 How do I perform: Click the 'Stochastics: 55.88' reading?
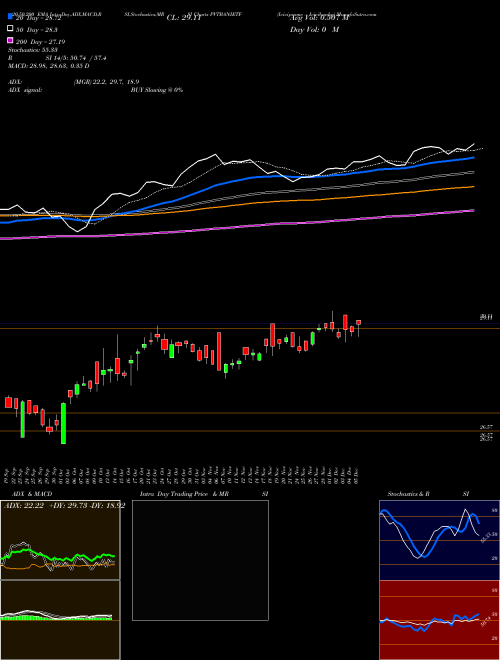pos(33,50)
